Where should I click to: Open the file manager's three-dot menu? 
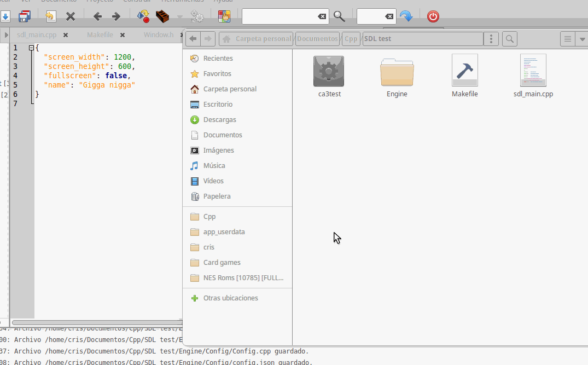(x=491, y=39)
